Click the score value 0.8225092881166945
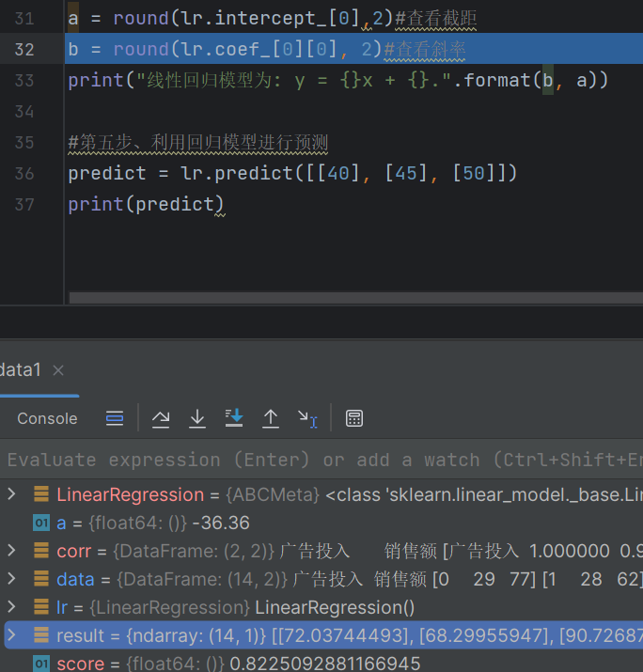This screenshot has height=672, width=643. pos(325,664)
